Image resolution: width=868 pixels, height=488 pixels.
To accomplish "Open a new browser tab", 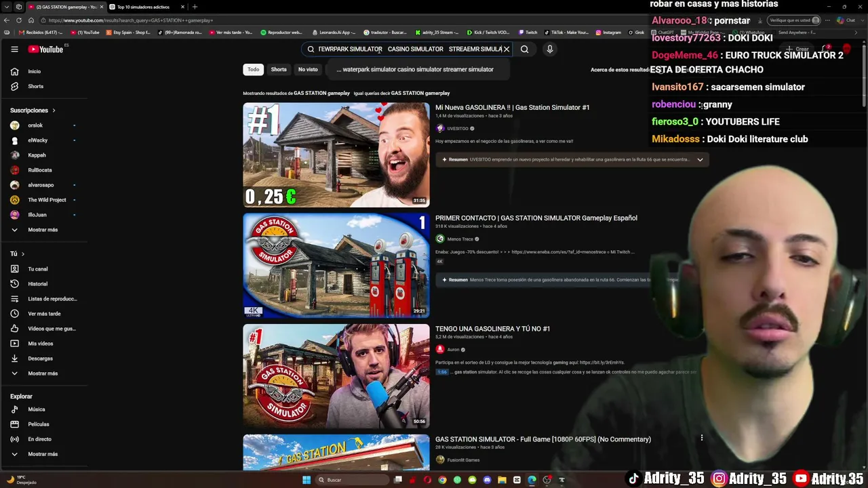I will [195, 7].
